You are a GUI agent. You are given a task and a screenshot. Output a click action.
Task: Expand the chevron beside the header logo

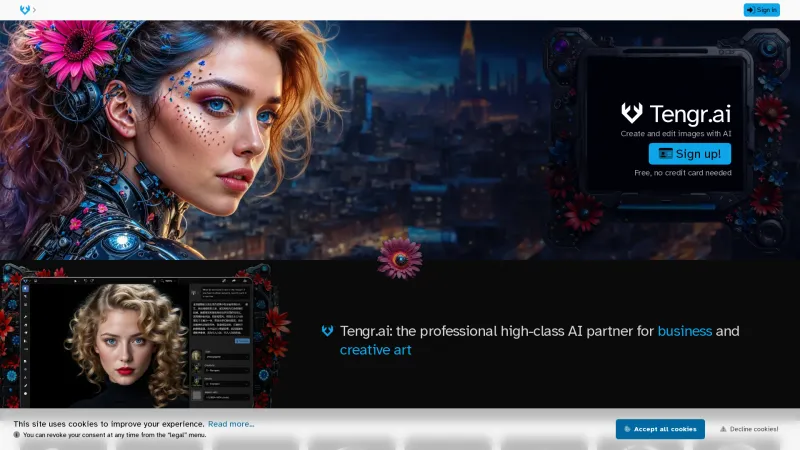(34, 10)
